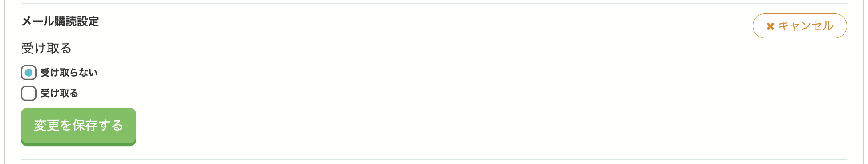Image resolution: width=868 pixels, height=164 pixels.
Task: Choose not to receive emails option
Action: pyautogui.click(x=28, y=73)
